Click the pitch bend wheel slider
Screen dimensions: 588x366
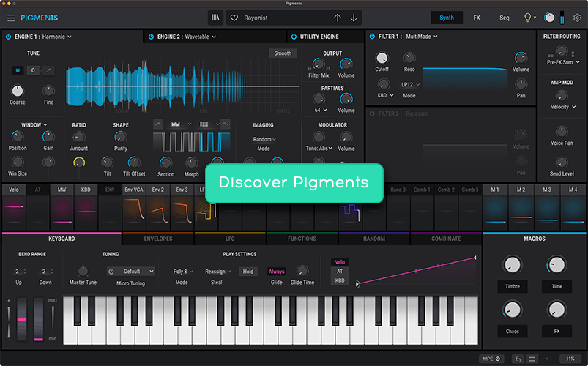point(22,319)
